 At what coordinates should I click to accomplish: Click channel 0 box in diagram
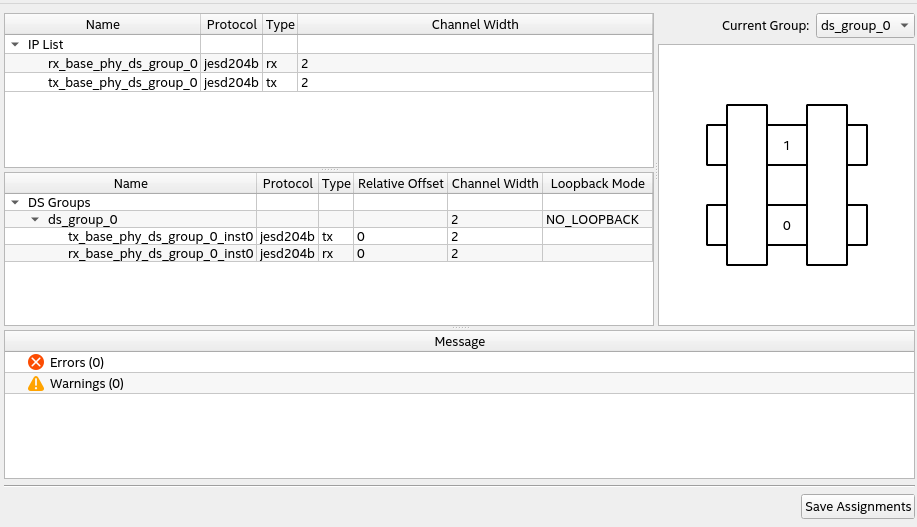click(787, 226)
